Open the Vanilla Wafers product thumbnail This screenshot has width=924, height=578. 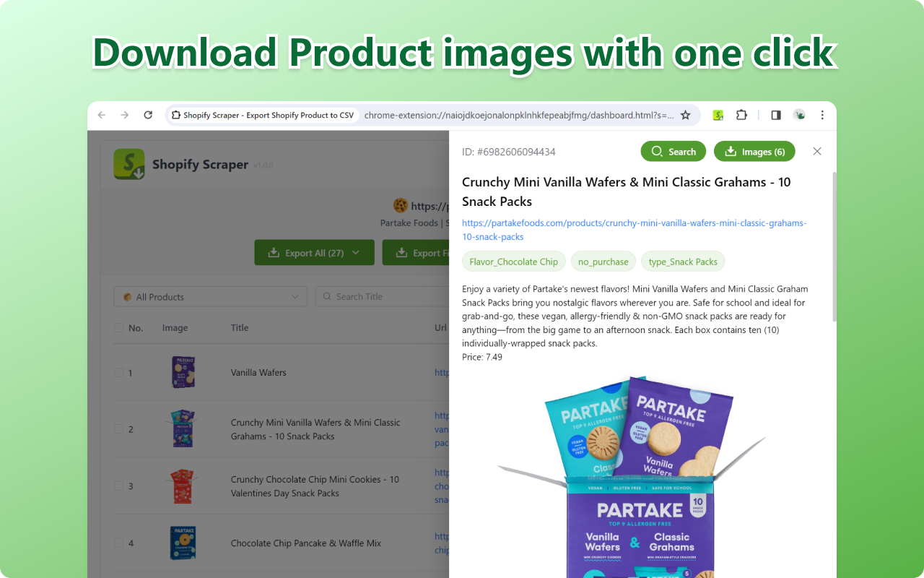tap(183, 372)
